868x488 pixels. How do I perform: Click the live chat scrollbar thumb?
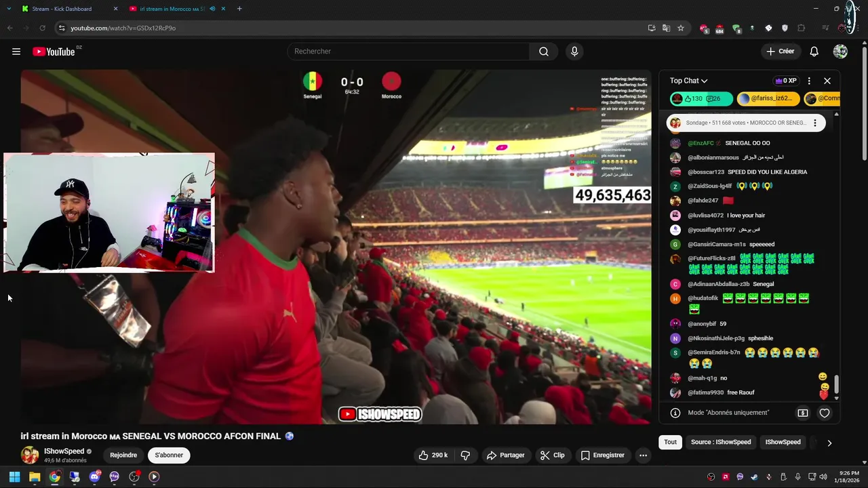point(836,384)
